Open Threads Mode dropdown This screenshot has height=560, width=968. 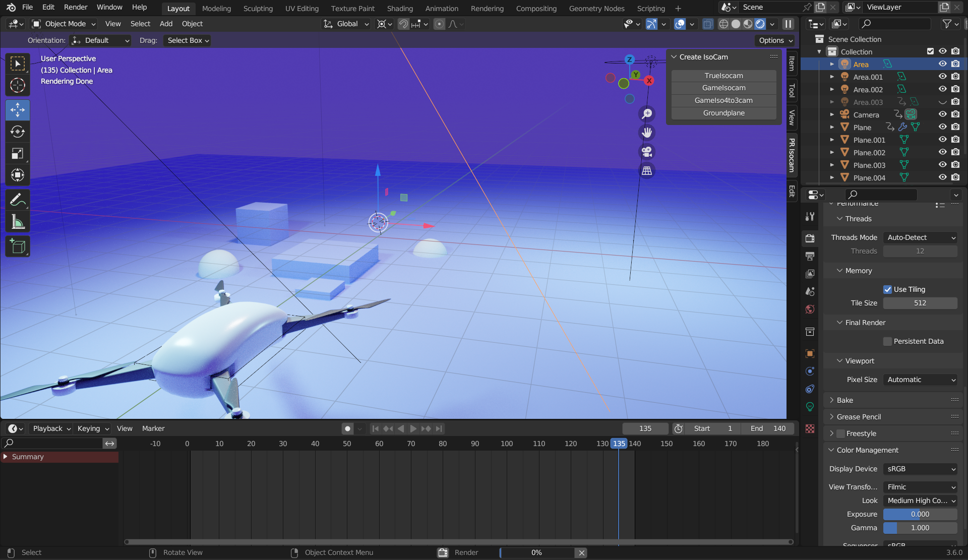coord(920,237)
